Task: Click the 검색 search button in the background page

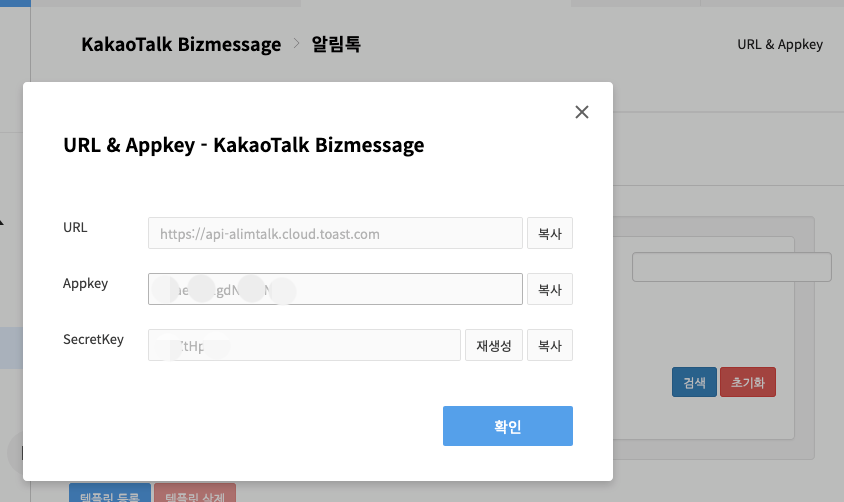Action: 694,382
